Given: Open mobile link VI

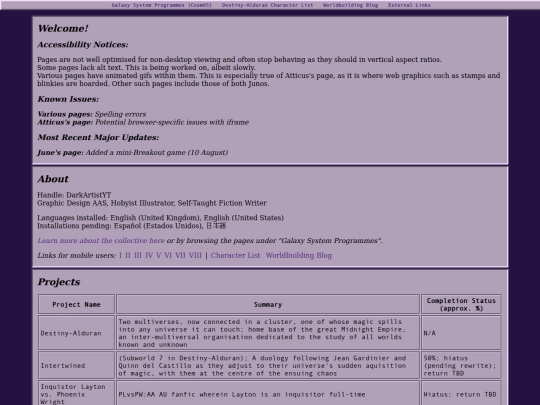Looking at the screenshot, I should (168, 256).
